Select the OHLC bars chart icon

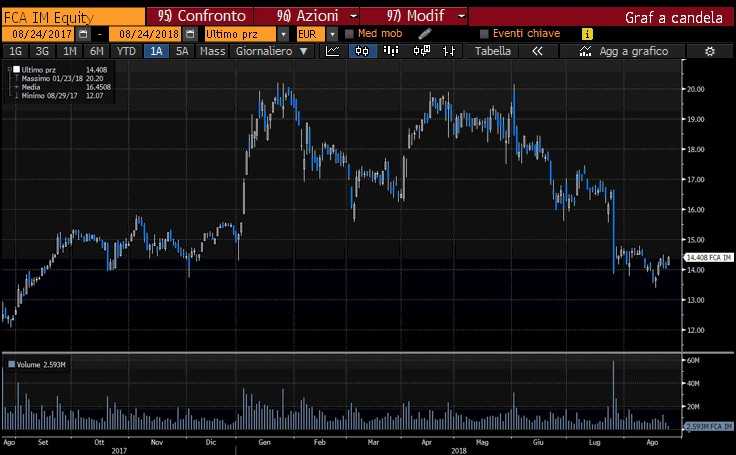449,51
